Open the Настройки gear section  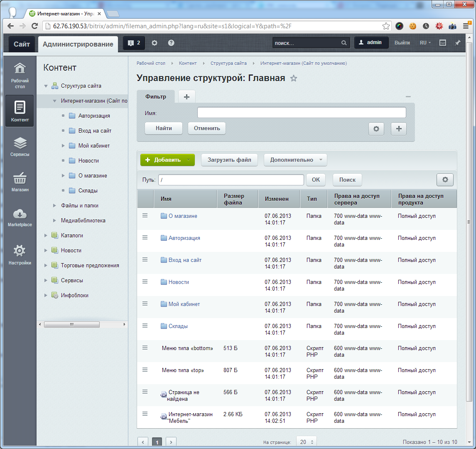pyautogui.click(x=20, y=254)
